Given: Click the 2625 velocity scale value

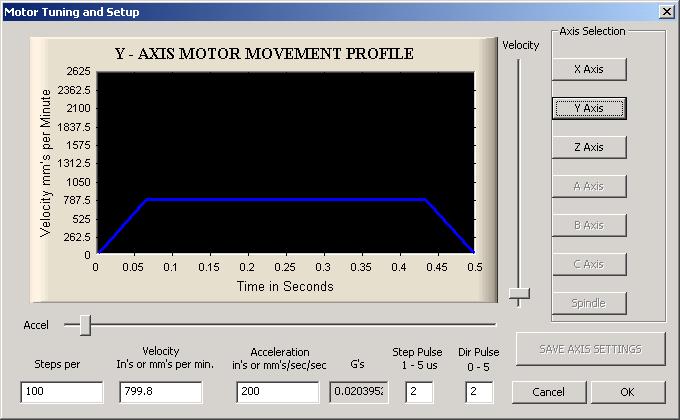Looking at the screenshot, I should click(78, 71).
